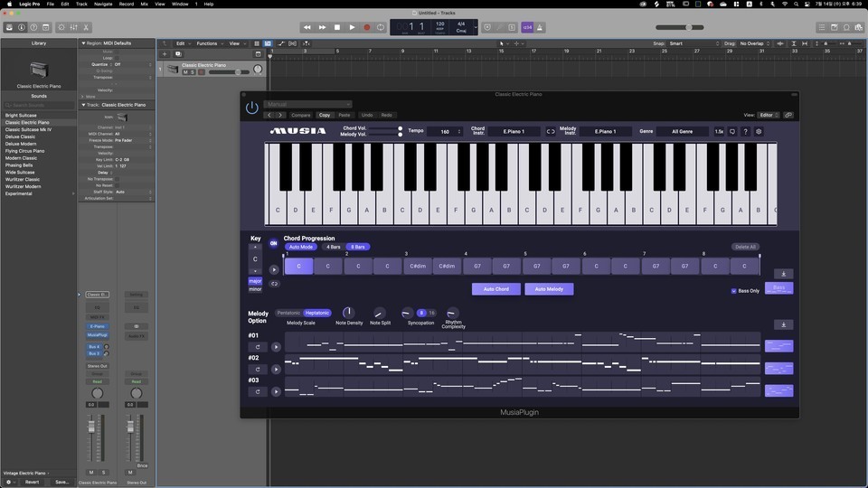Open the Musia help question mark icon
Screen dimensions: 868x488
coord(745,132)
